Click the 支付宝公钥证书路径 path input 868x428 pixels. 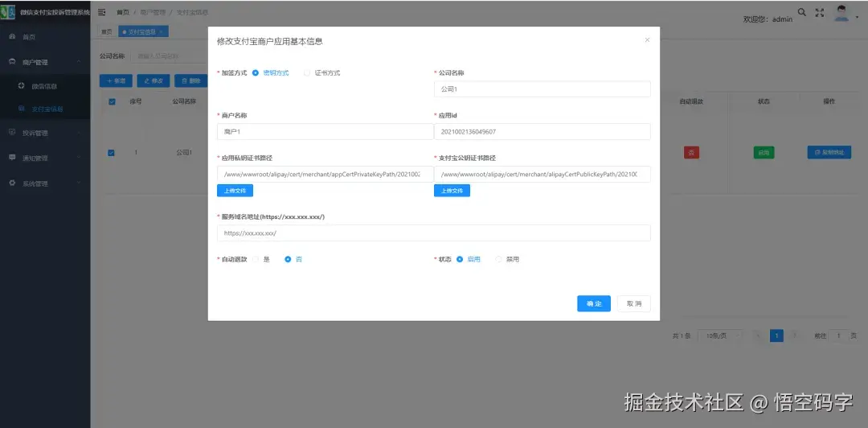point(542,174)
